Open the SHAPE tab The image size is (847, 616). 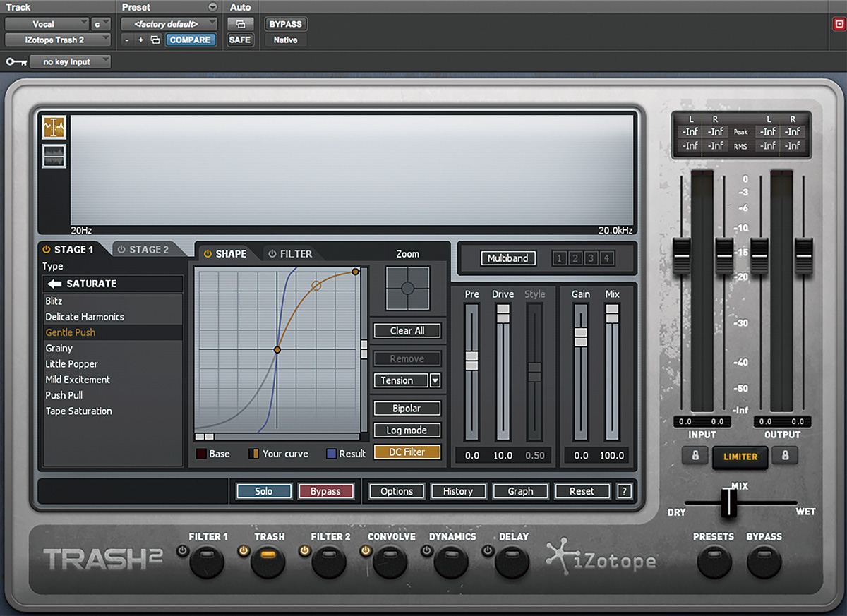(x=225, y=254)
